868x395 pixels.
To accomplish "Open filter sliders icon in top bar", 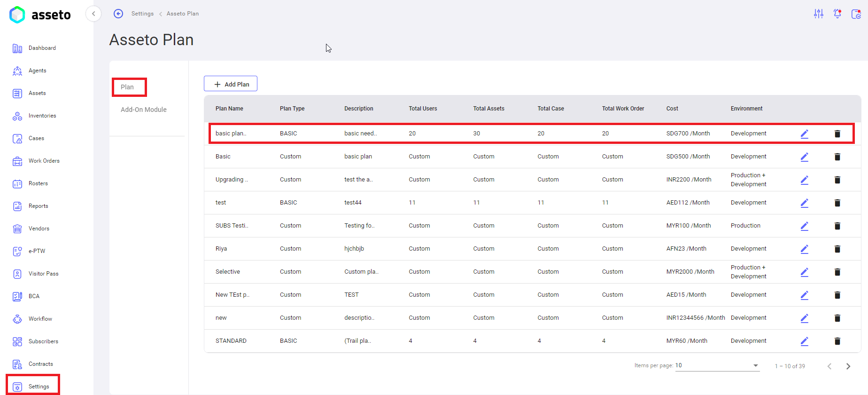I will tap(819, 14).
